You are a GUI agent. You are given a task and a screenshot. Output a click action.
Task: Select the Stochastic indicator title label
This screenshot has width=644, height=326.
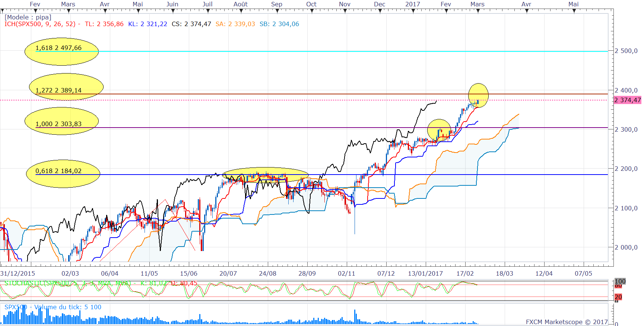tap(67, 283)
